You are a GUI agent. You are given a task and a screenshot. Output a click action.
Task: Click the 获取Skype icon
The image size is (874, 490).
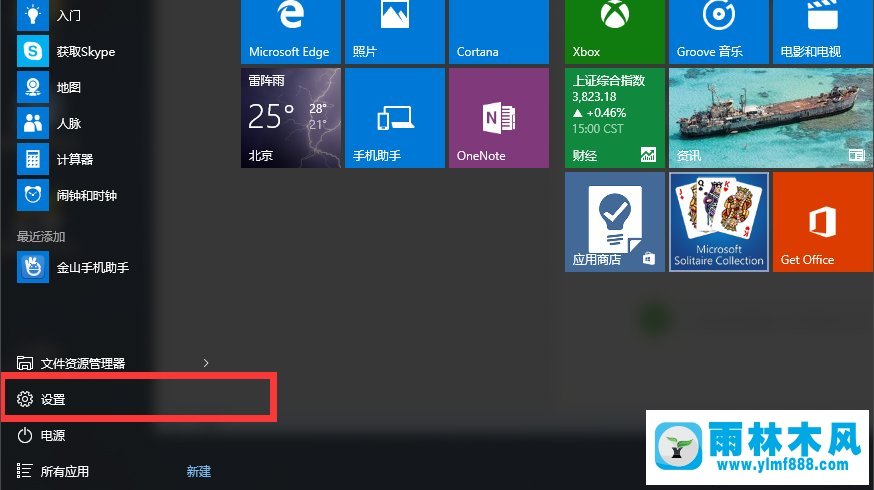pos(33,51)
